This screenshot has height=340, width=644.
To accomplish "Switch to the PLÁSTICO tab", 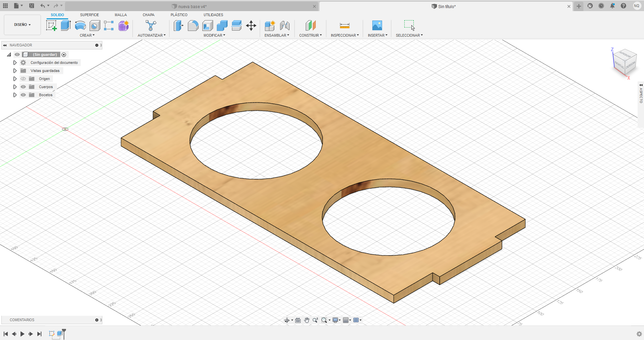I will (x=179, y=15).
